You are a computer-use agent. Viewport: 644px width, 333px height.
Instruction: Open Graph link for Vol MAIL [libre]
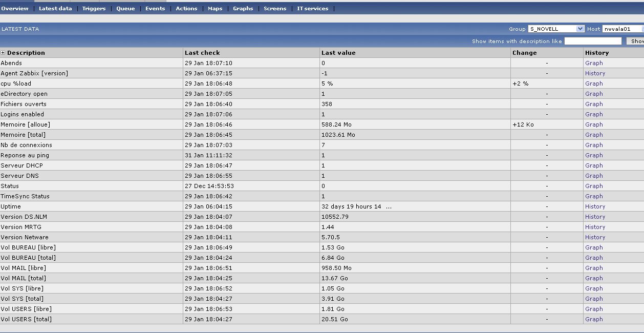594,268
